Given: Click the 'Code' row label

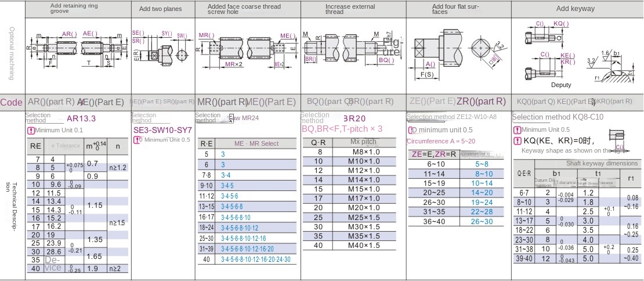Looking at the screenshot, I should pos(12,102).
